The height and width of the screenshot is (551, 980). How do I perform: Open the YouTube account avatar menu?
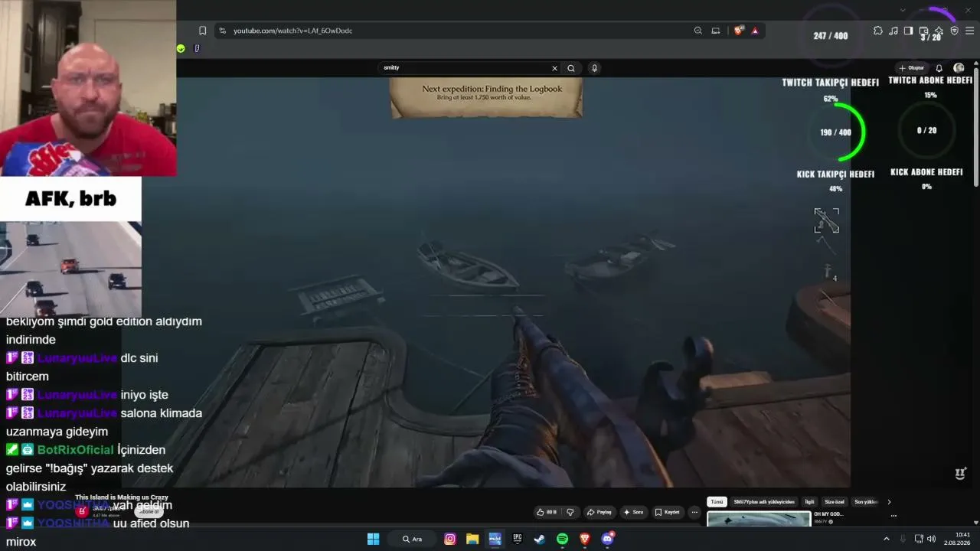pos(959,68)
